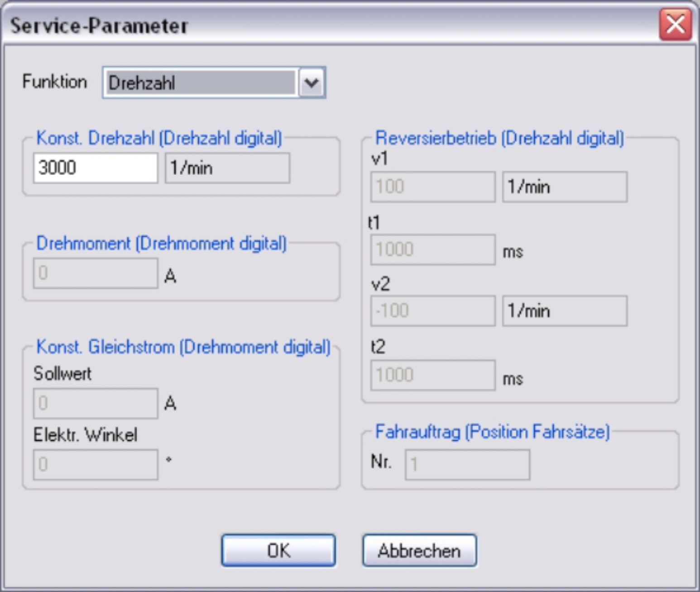The width and height of the screenshot is (700, 592).
Task: Click the Reversierbetrieb group label
Action: click(x=499, y=138)
